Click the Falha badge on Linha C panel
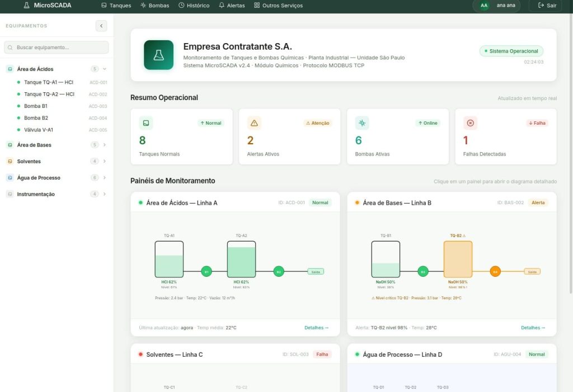Viewport: 573px width, 392px height. 322,355
